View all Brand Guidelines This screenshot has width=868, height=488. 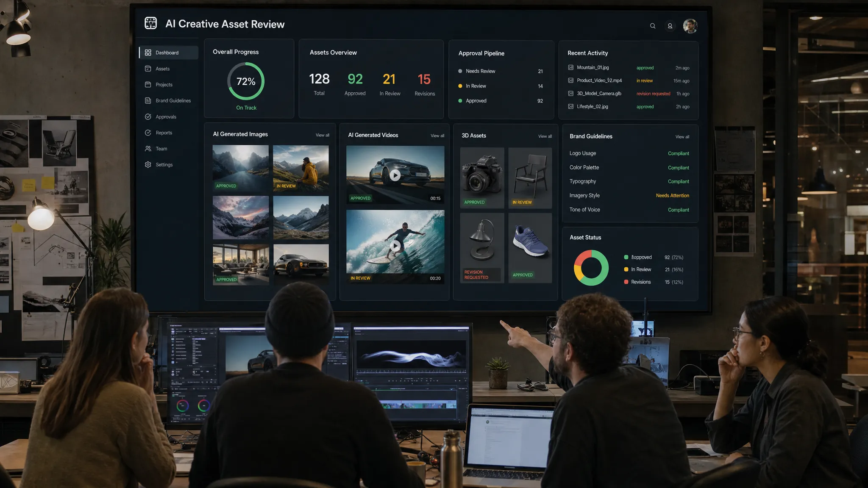(682, 137)
